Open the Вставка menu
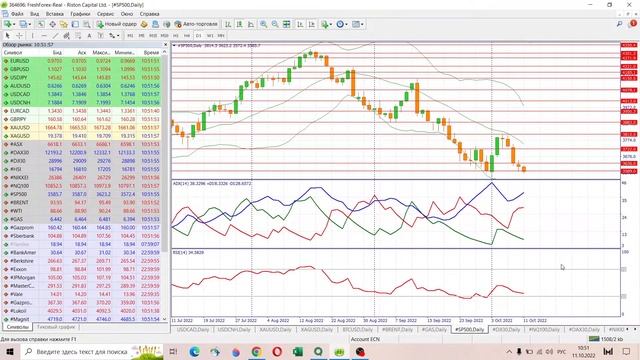The image size is (640, 360). tap(54, 14)
